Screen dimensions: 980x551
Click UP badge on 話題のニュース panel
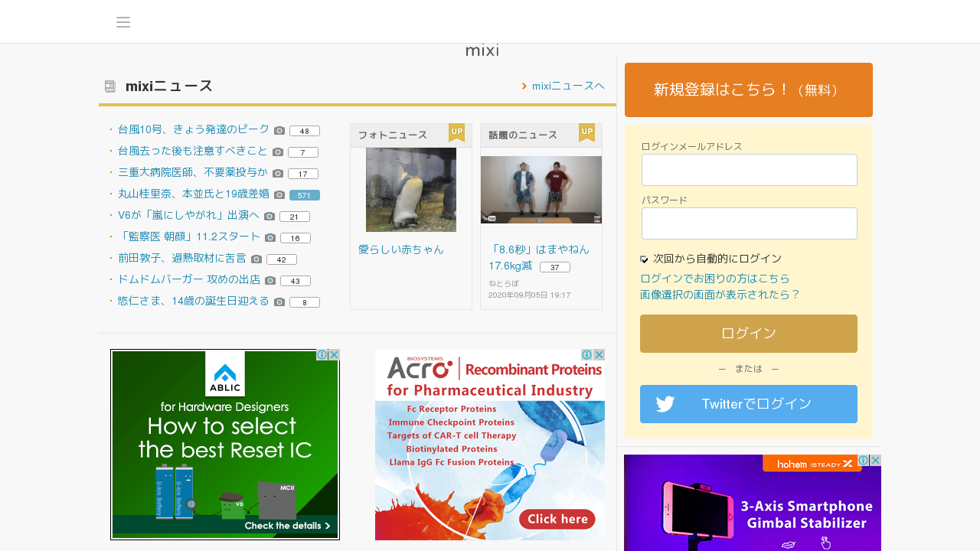pyautogui.click(x=586, y=132)
